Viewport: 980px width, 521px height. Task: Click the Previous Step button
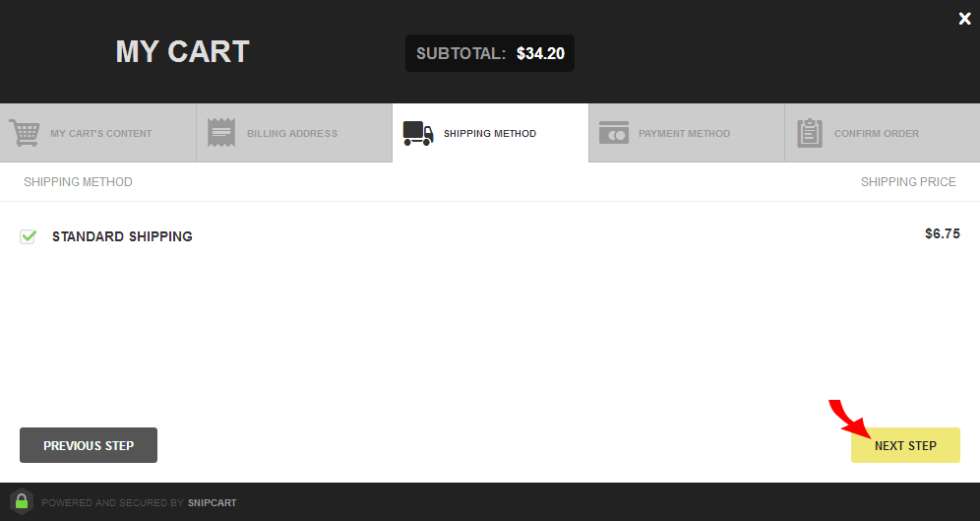point(89,445)
